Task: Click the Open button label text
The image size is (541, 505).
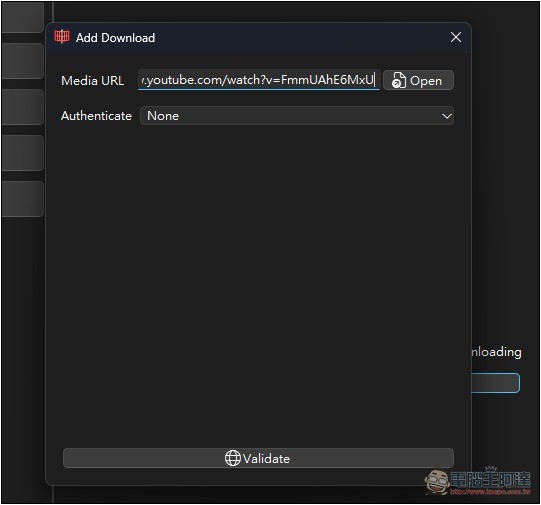Action: pos(426,81)
